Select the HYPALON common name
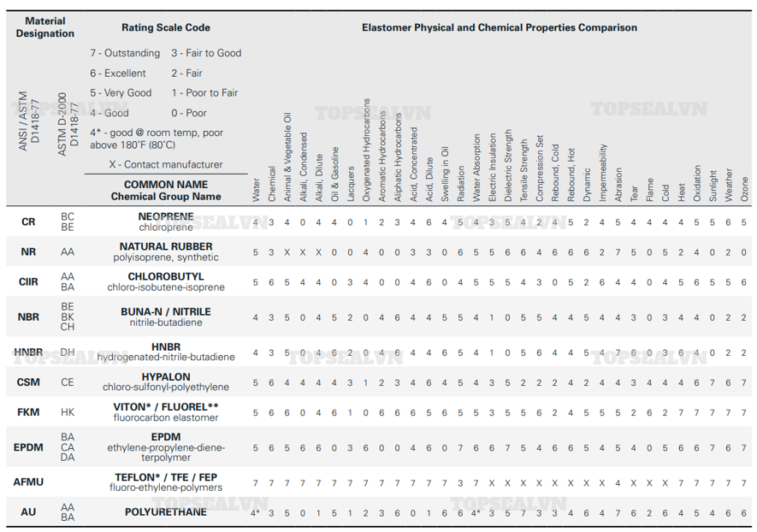This screenshot has width=757, height=532. [x=166, y=376]
